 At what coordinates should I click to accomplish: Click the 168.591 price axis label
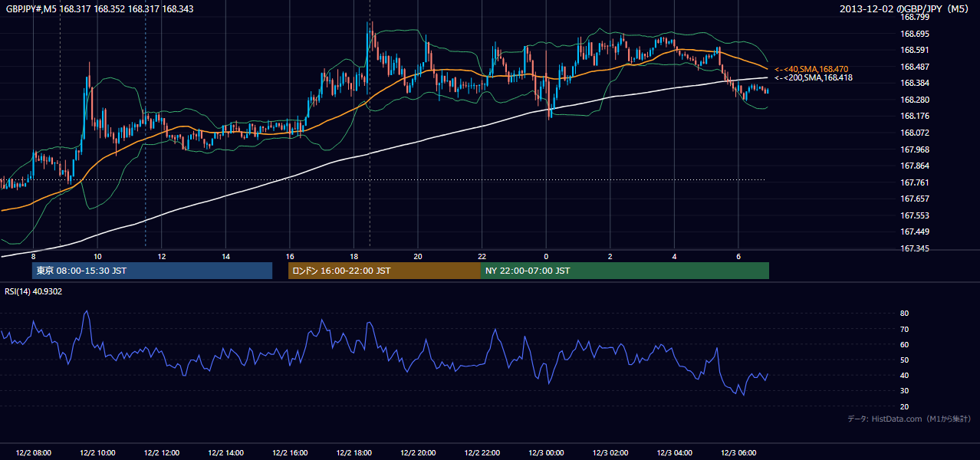click(x=914, y=50)
